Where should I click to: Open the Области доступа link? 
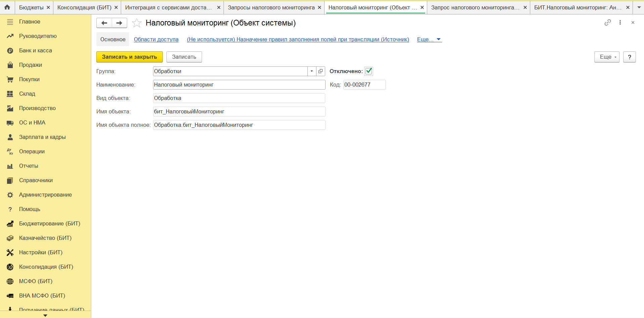tap(156, 39)
